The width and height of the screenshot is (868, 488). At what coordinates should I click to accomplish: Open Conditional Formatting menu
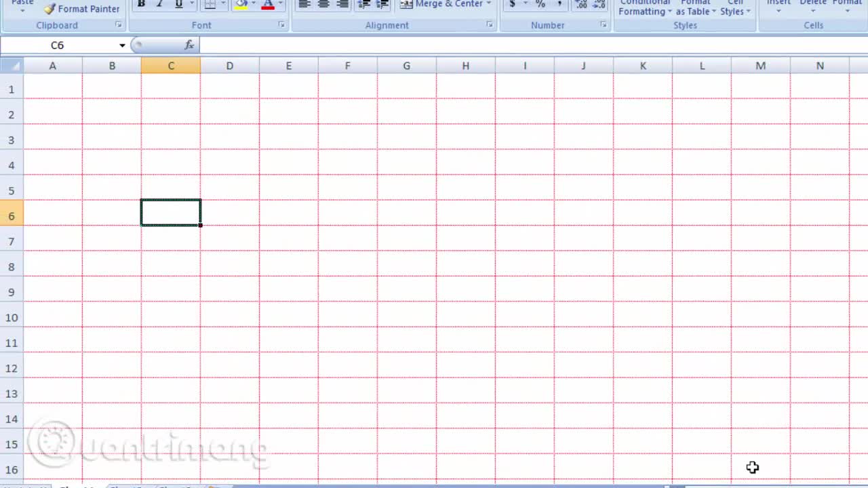point(646,7)
